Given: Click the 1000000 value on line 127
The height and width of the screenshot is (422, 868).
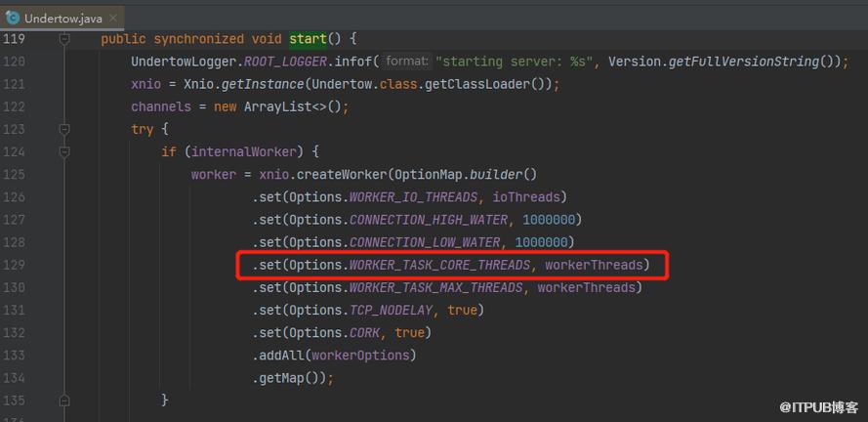Looking at the screenshot, I should (x=549, y=221).
